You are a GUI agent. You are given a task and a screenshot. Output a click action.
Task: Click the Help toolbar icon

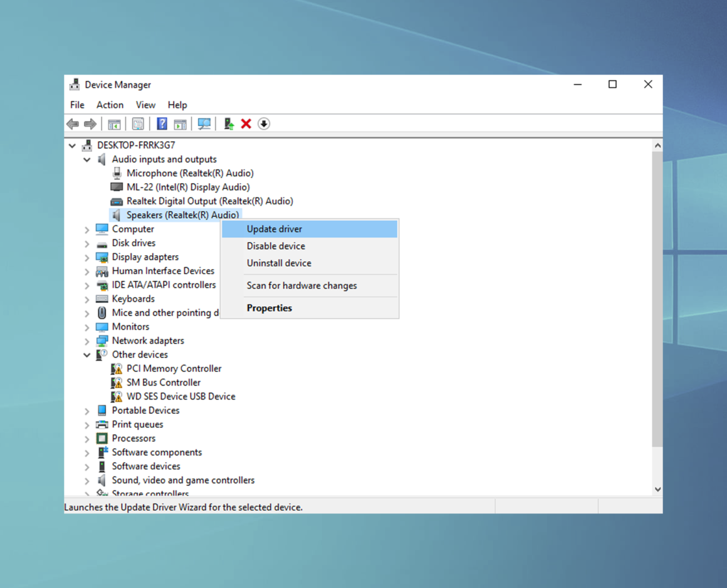pyautogui.click(x=162, y=123)
